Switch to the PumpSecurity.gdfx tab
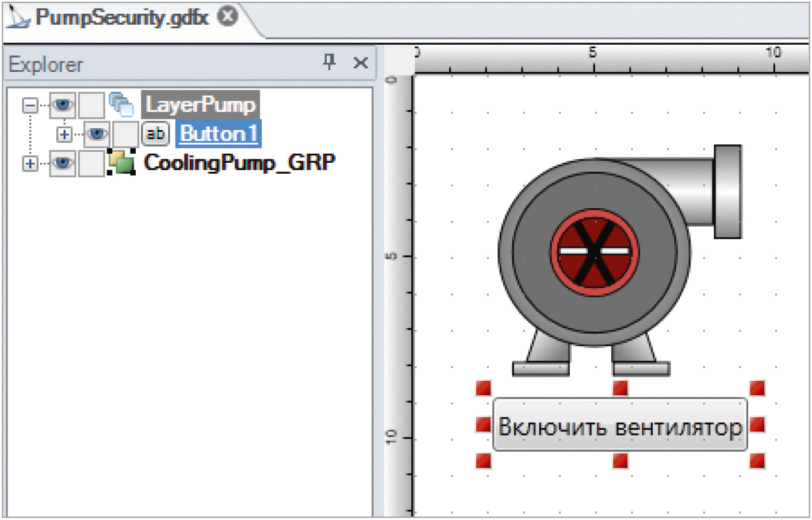 coord(122,17)
